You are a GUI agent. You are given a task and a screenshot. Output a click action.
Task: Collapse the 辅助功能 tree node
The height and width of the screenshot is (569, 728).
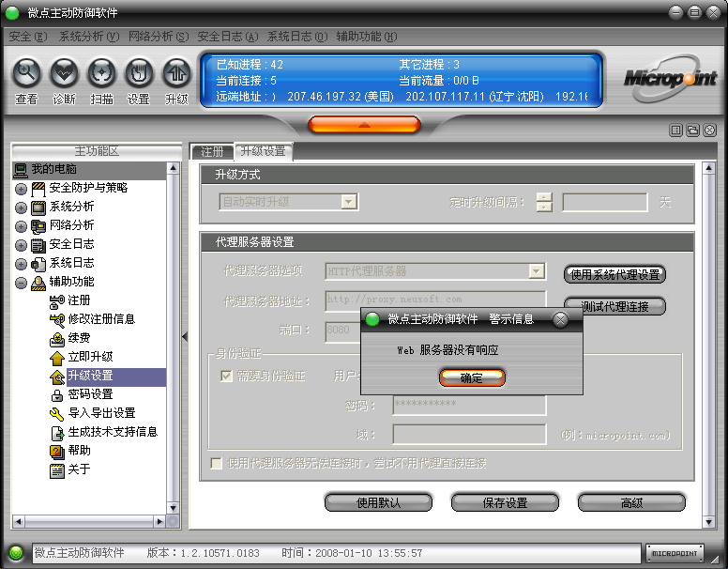pos(21,282)
